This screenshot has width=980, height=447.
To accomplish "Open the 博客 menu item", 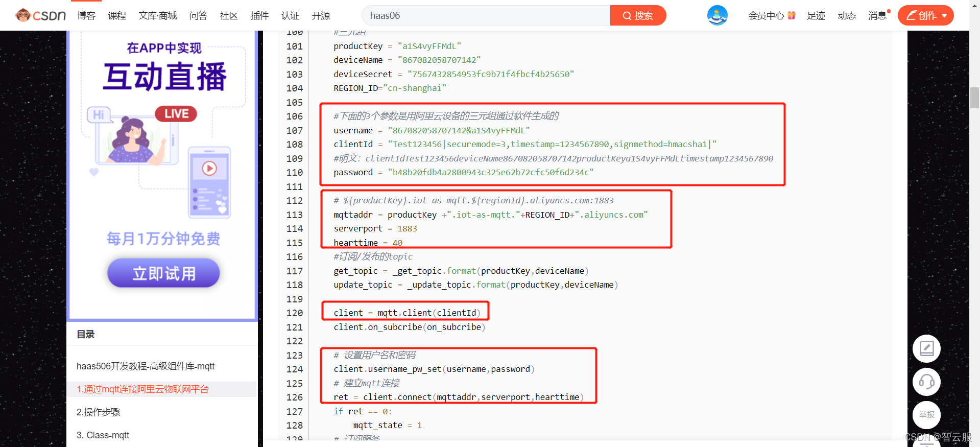I will click(86, 15).
